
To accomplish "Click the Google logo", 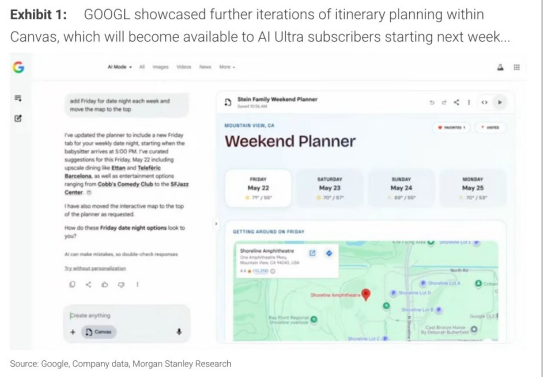I will 18,67.
